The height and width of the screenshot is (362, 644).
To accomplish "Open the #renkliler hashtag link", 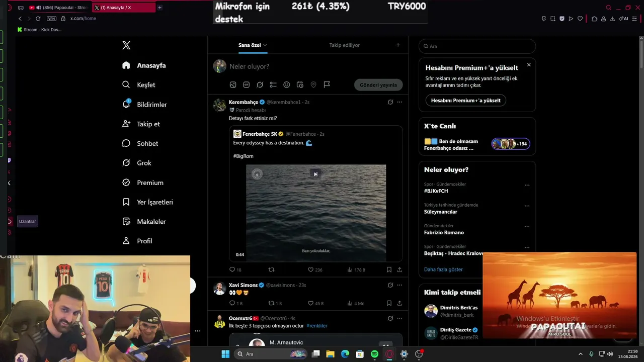I will (317, 326).
